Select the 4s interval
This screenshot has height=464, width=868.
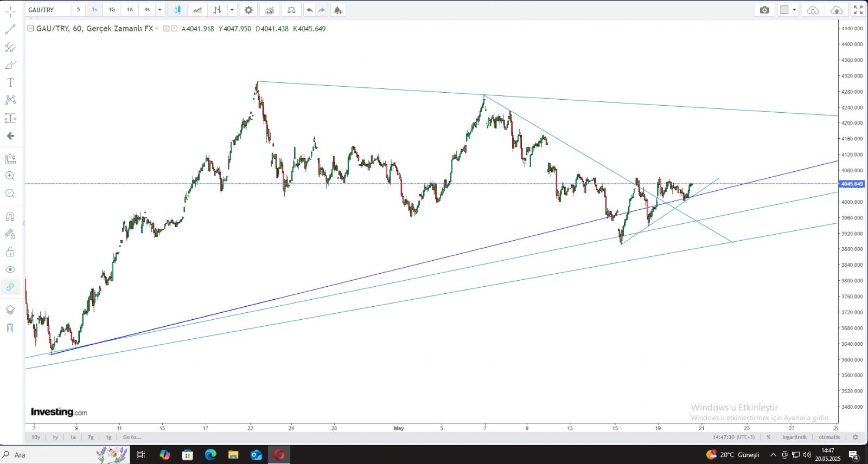point(147,10)
